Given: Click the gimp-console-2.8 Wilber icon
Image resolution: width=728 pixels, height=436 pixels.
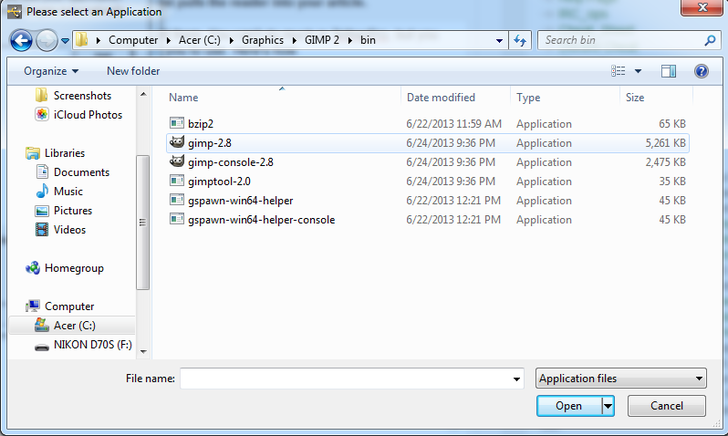Looking at the screenshot, I should [176, 161].
